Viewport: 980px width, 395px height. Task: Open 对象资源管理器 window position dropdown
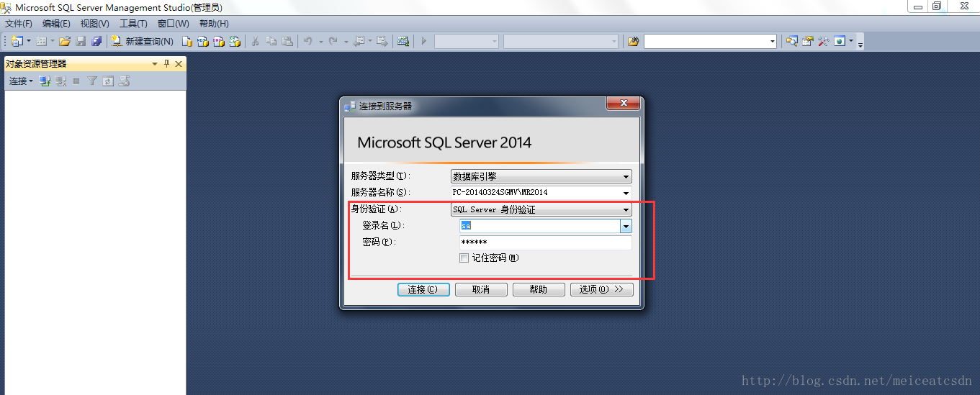pyautogui.click(x=155, y=64)
